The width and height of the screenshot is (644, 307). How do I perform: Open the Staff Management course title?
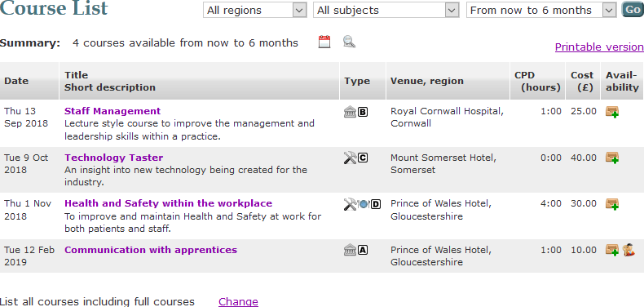coord(112,111)
